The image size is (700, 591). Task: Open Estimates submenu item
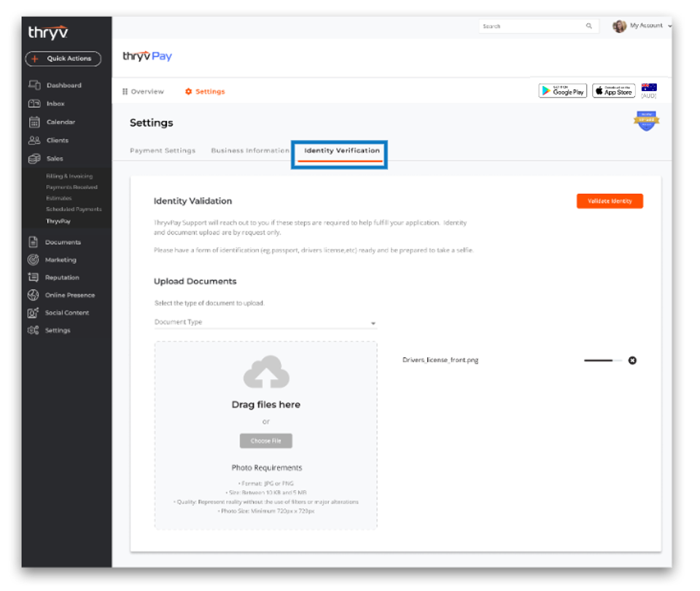pos(58,198)
